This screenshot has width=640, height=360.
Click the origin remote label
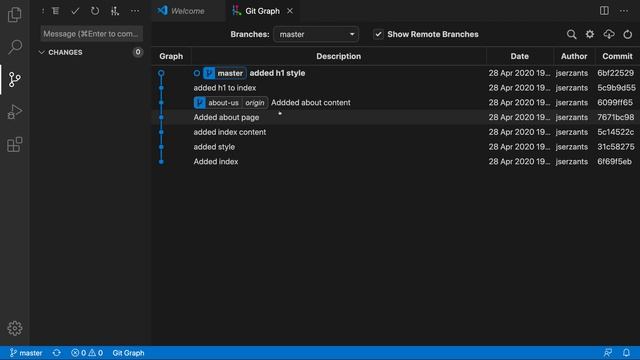pyautogui.click(x=255, y=102)
